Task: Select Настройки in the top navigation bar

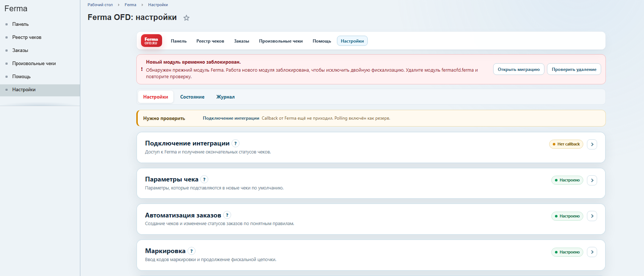Action: coord(352,41)
